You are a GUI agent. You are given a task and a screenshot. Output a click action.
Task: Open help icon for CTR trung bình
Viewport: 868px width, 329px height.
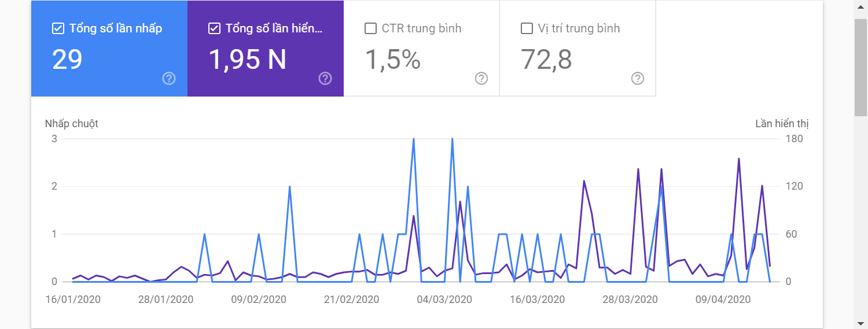point(481,79)
